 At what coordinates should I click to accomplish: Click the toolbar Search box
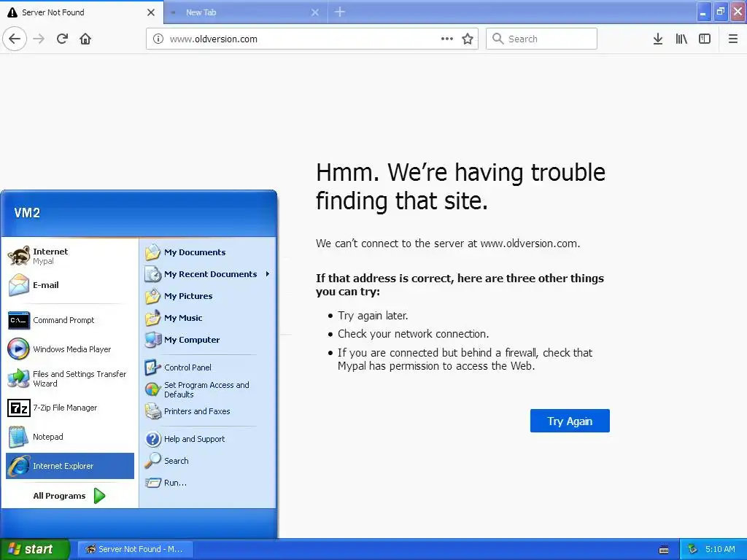coord(542,39)
